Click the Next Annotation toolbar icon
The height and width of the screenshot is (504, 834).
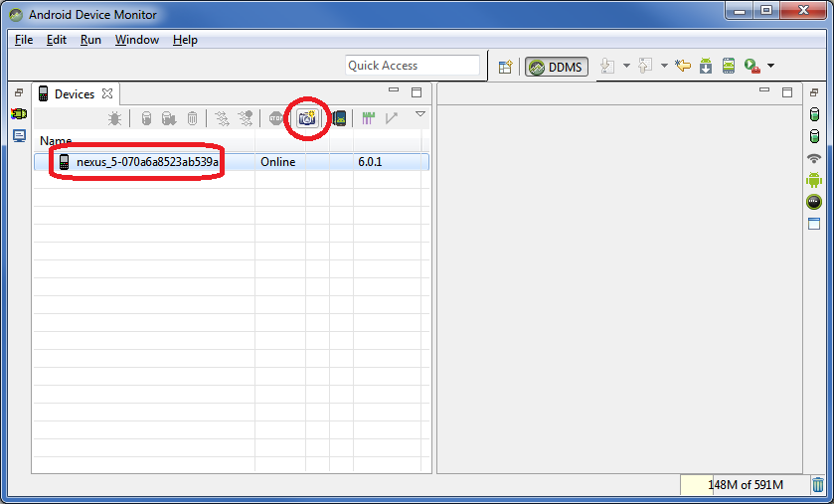click(x=607, y=66)
